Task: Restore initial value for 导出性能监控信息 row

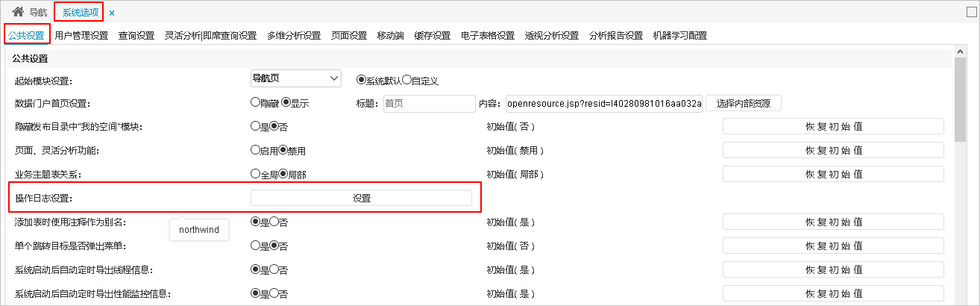Action: [833, 293]
